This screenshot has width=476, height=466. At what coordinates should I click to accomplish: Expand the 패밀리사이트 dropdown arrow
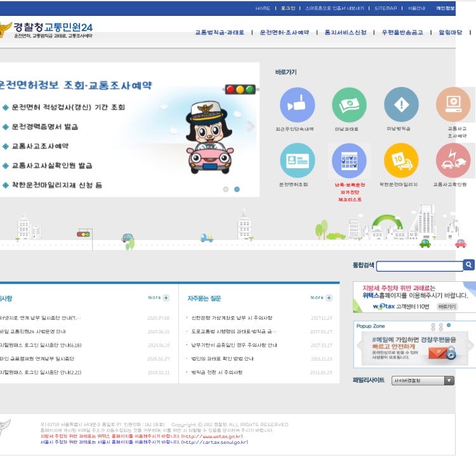[x=449, y=380]
